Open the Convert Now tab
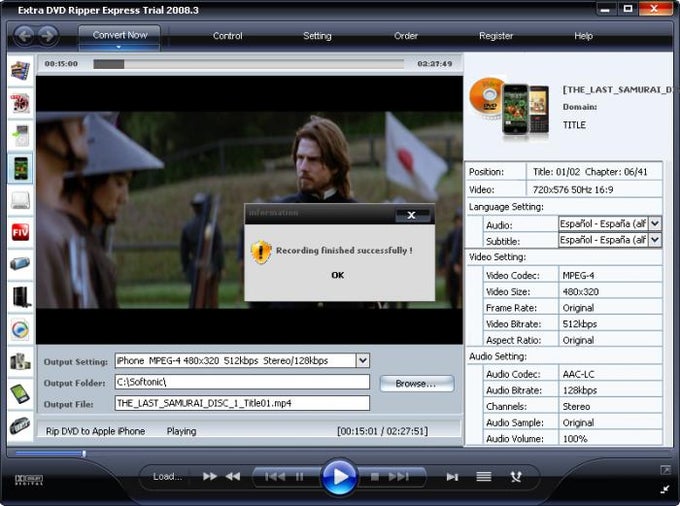Viewport: 680px width, 506px height. 120,36
